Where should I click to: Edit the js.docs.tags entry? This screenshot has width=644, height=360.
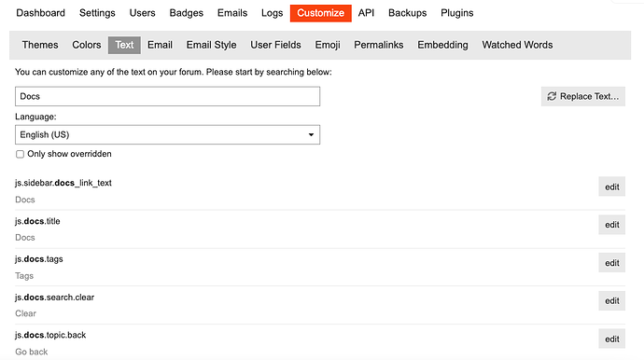point(612,263)
